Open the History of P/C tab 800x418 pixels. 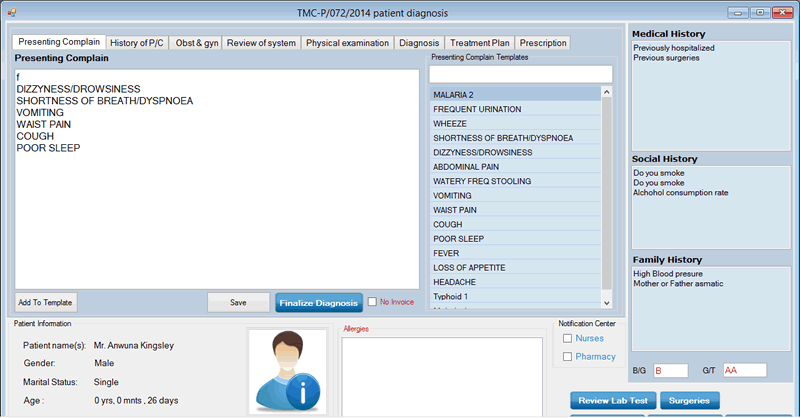[x=137, y=43]
